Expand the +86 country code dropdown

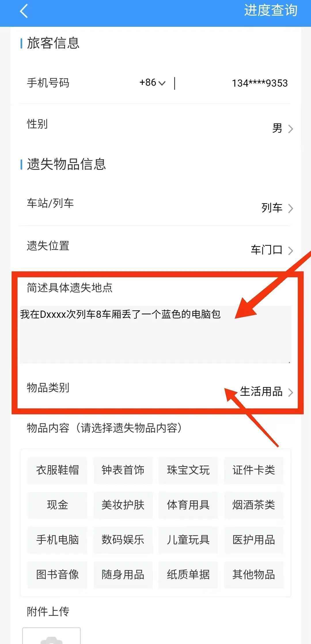pos(152,83)
